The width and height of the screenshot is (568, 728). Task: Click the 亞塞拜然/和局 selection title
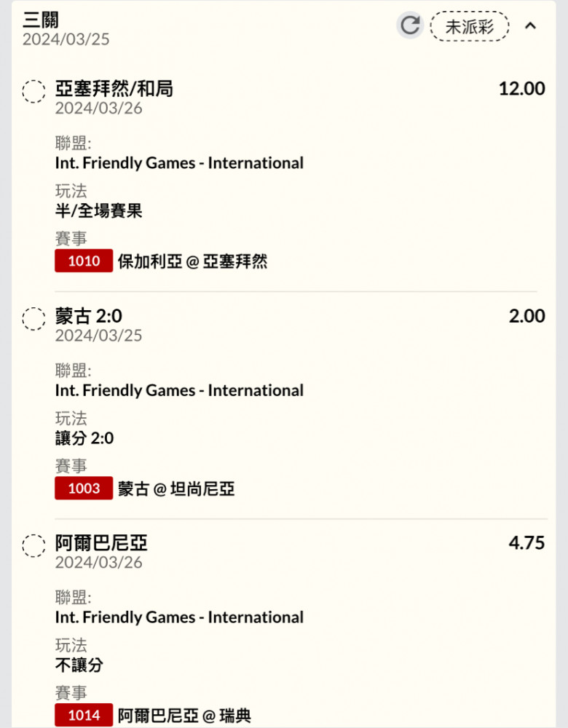114,89
